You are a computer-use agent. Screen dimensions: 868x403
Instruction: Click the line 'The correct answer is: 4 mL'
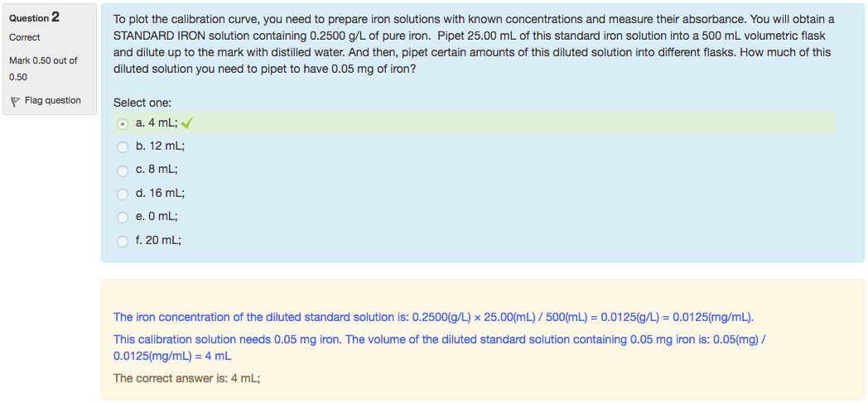point(187,378)
